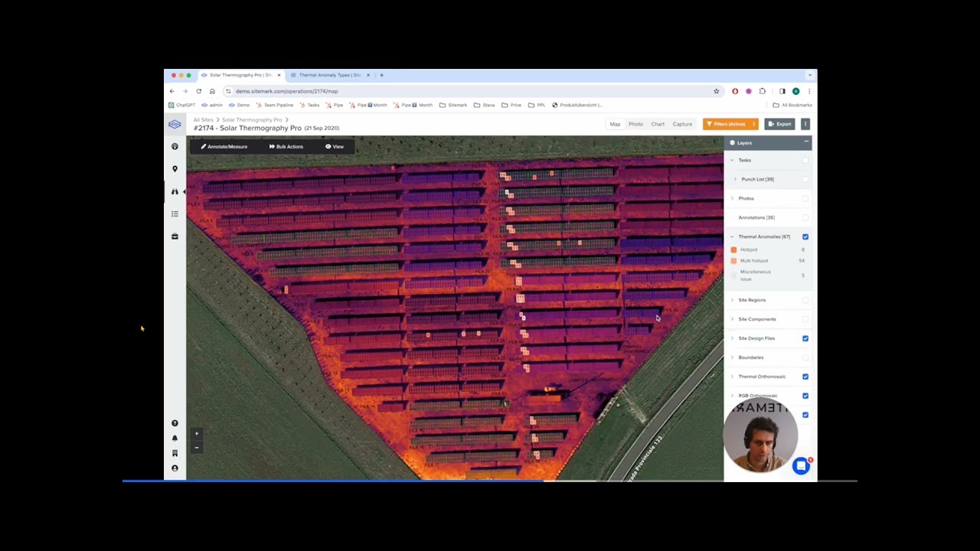This screenshot has height=551, width=980.
Task: Go to the browser home page
Action: pos(212,91)
